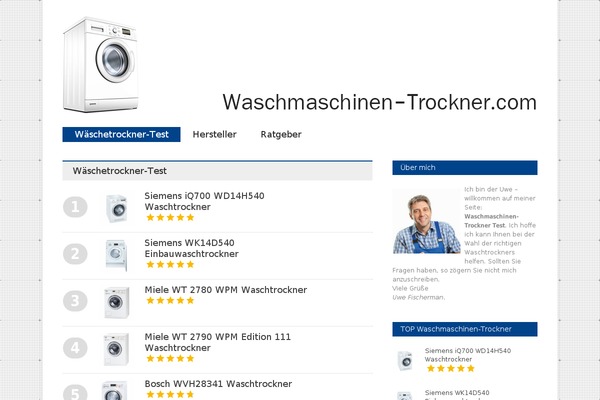Open the Hersteller menu item

point(214,134)
